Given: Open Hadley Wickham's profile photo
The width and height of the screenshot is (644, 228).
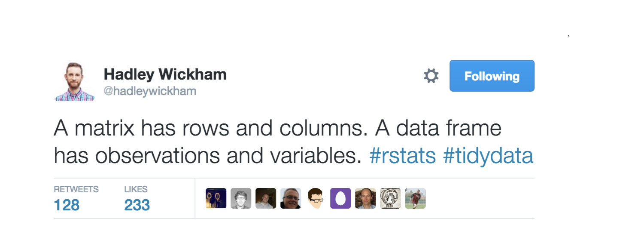Looking at the screenshot, I should pos(75,82).
